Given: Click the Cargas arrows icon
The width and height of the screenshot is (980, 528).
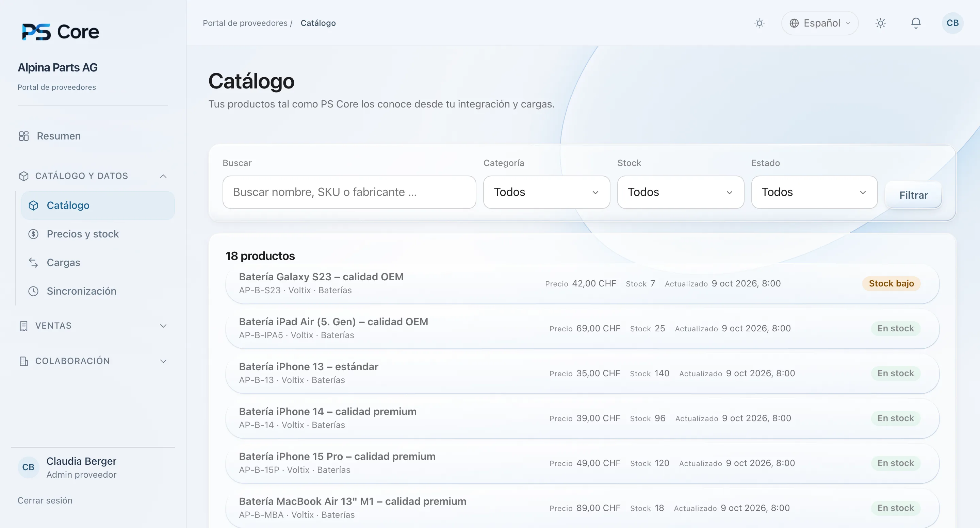Looking at the screenshot, I should [33, 263].
